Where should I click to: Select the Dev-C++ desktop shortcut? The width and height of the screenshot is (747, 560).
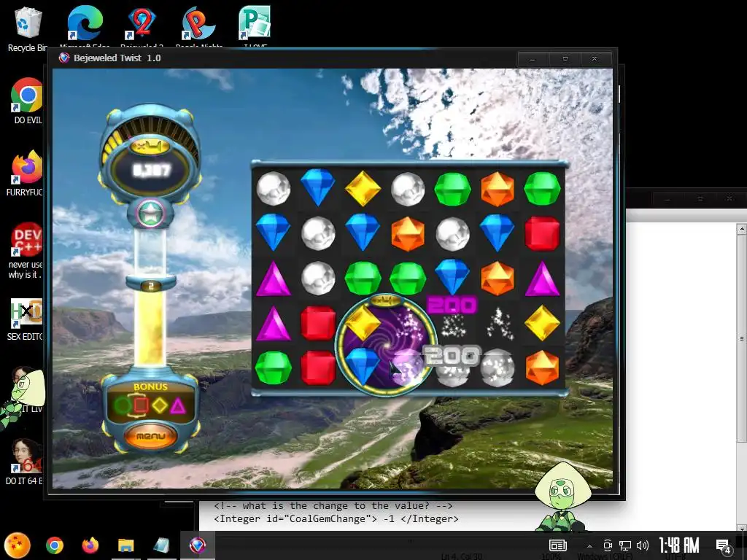coord(26,251)
